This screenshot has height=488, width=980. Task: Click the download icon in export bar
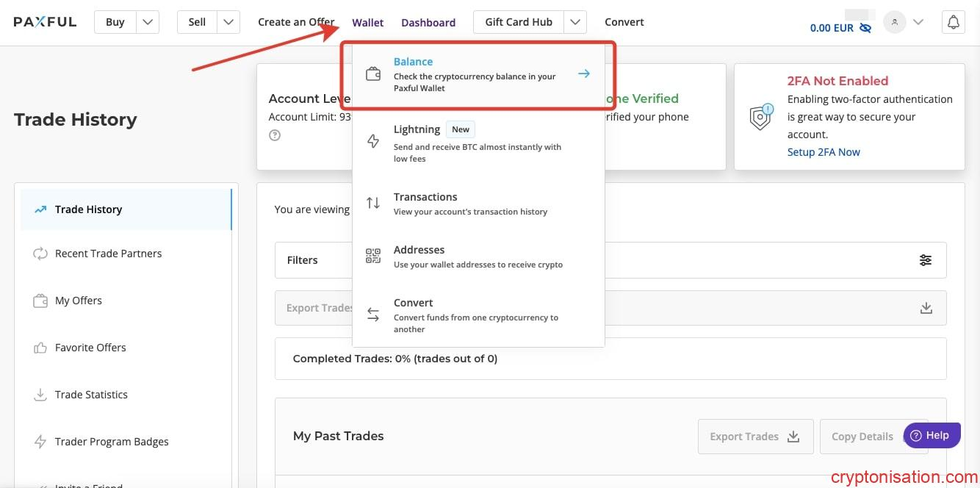coord(926,308)
